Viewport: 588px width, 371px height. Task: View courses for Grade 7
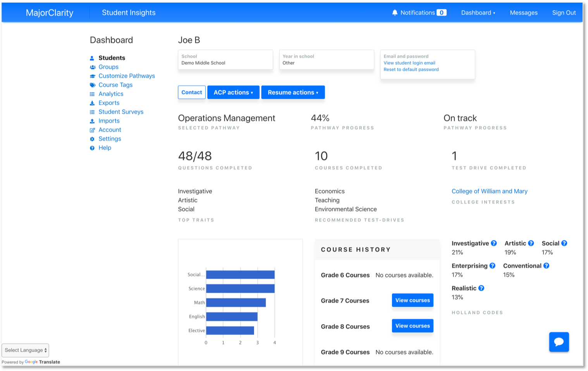[x=413, y=300]
